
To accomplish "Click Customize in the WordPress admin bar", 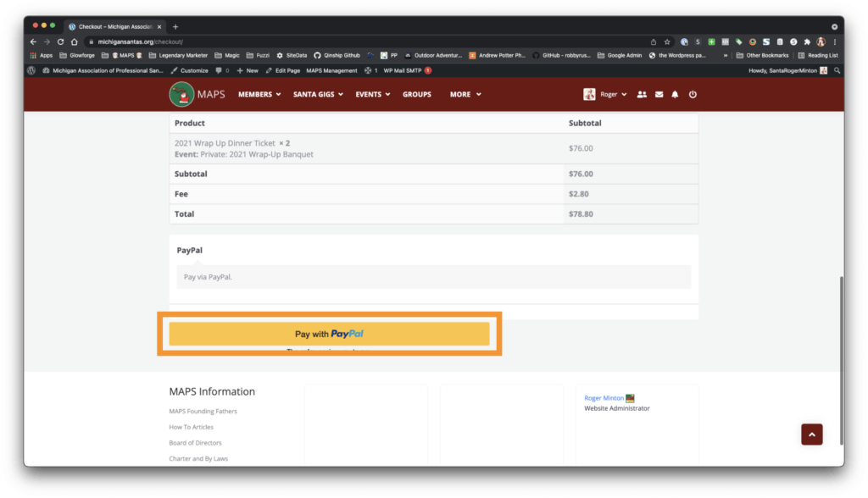I will click(189, 71).
